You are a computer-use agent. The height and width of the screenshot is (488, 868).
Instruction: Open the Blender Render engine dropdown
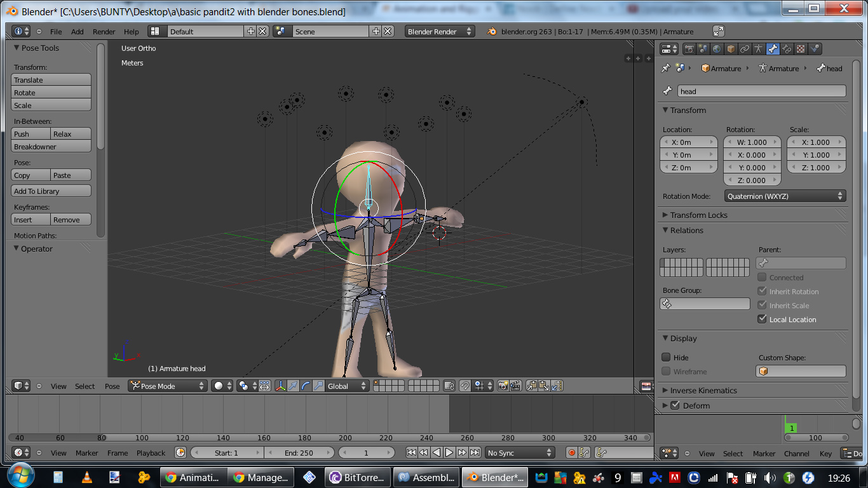coord(440,31)
